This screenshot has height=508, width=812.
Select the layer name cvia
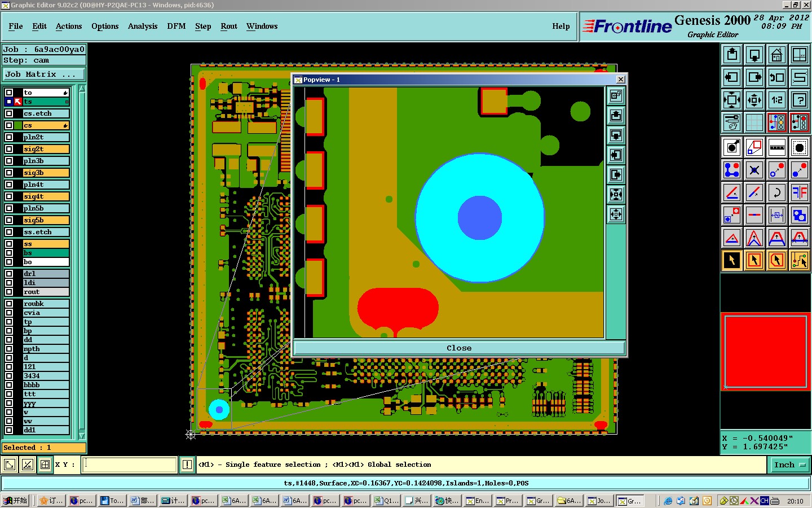[46, 313]
